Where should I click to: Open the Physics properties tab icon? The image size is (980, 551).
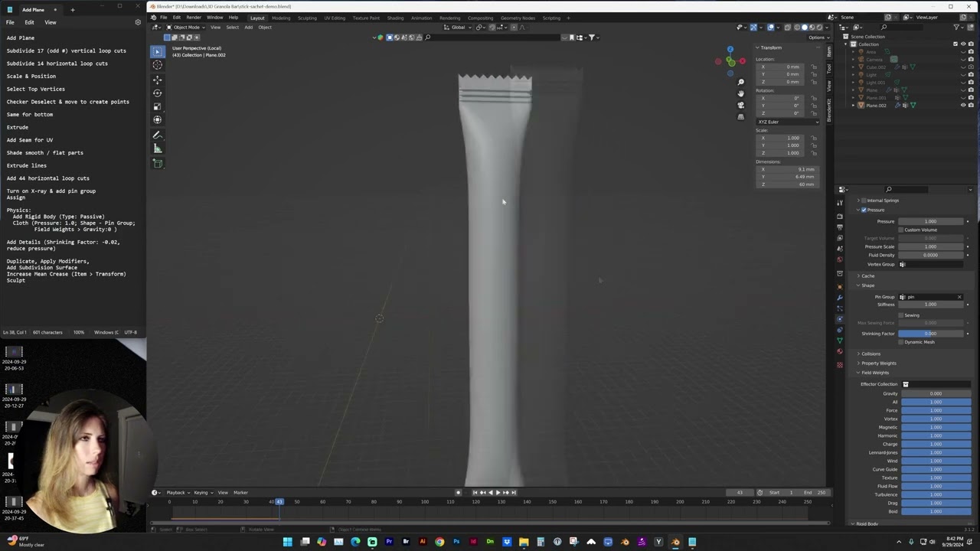840,319
